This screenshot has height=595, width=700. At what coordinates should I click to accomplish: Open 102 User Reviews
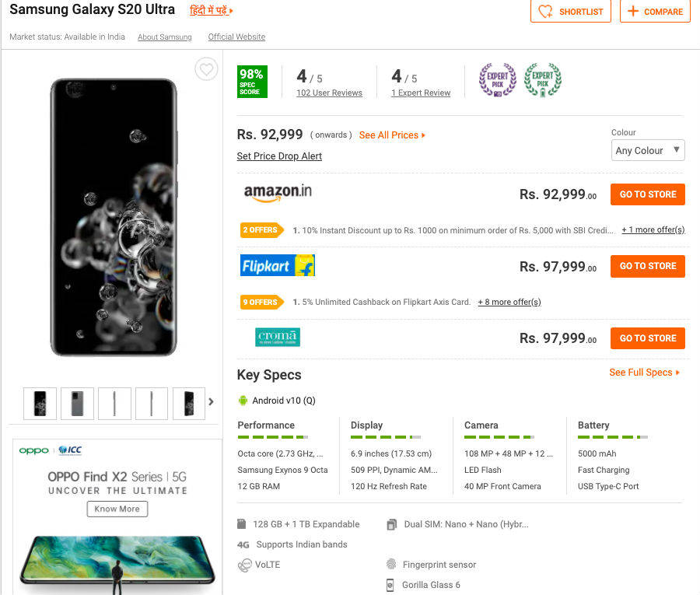tap(329, 93)
